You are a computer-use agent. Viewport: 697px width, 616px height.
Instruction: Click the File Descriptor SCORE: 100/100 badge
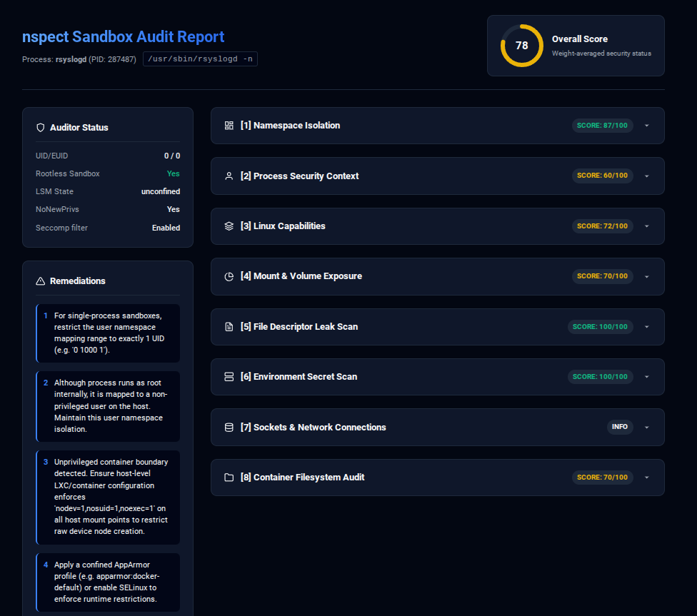coord(600,327)
